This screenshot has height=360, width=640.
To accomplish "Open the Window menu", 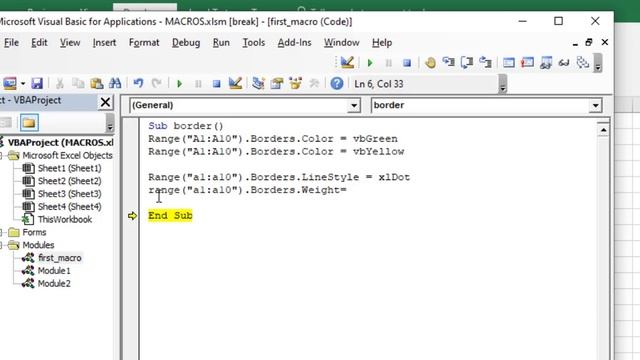I will [x=341, y=42].
